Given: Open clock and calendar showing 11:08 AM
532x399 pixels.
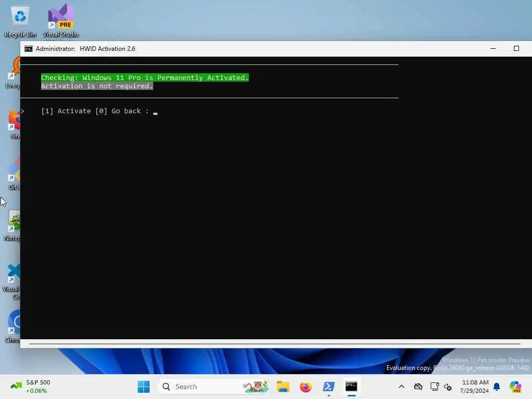Looking at the screenshot, I should click(x=474, y=387).
